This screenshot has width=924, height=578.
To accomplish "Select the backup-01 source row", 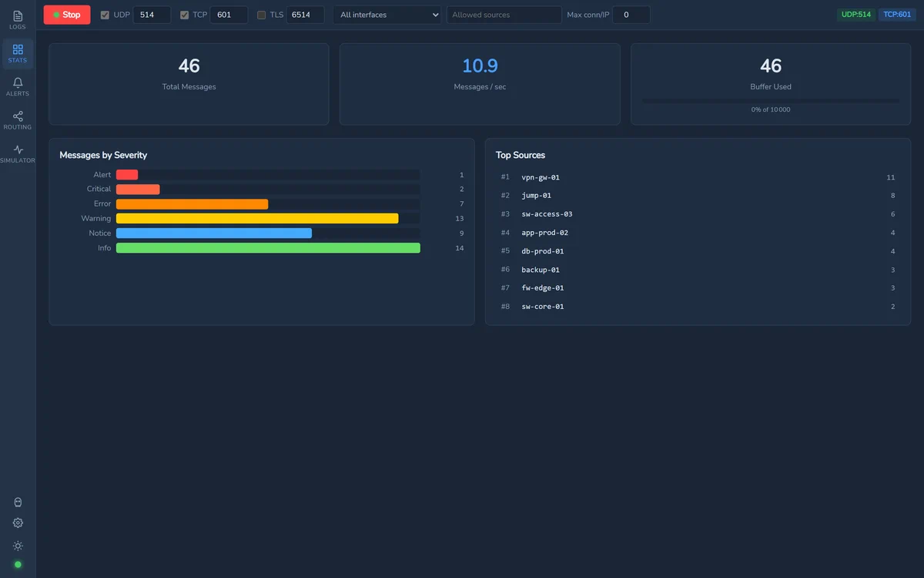I will pyautogui.click(x=698, y=270).
